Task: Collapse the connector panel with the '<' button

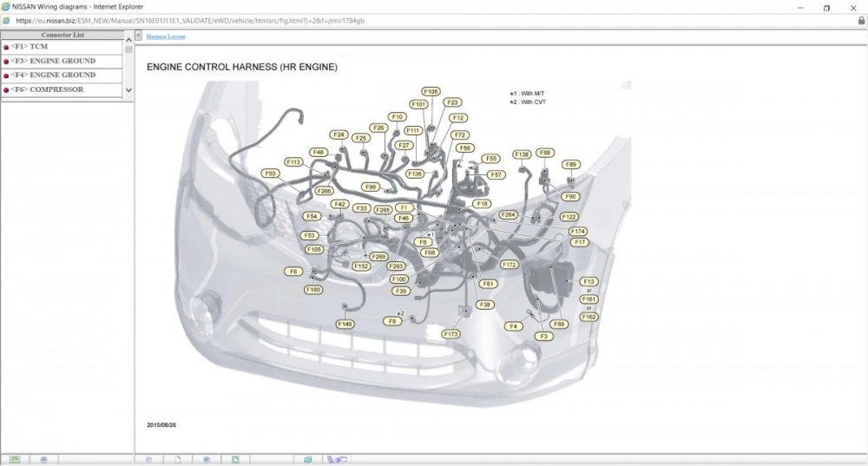Action: coord(138,36)
